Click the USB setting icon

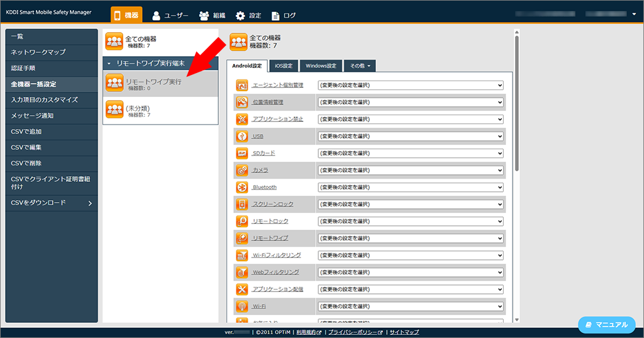(x=242, y=136)
